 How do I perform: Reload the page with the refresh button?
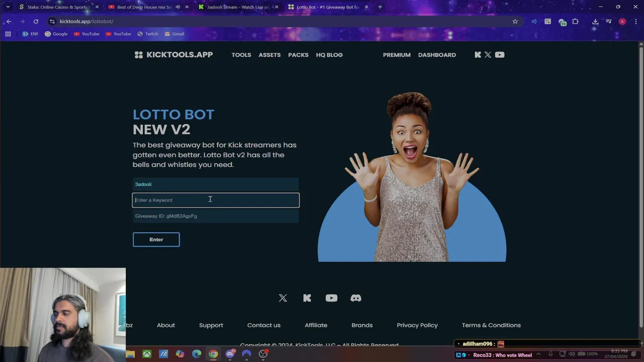coord(36,22)
